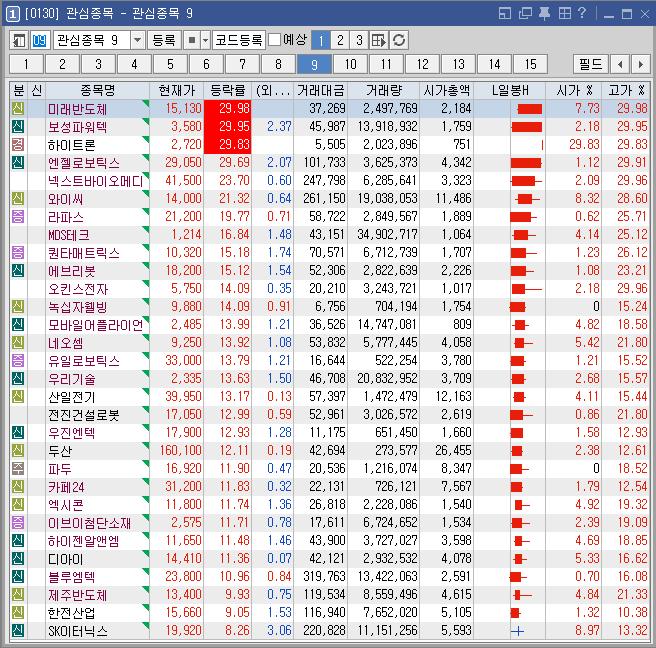
Task: Click the candle bar for 오킨스전자
Action: (x=526, y=289)
